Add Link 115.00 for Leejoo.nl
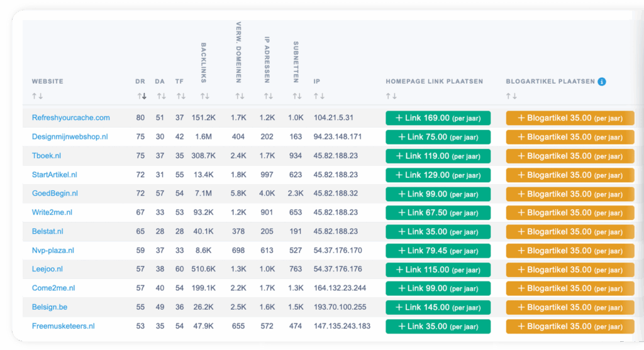644x350 pixels. pos(438,270)
